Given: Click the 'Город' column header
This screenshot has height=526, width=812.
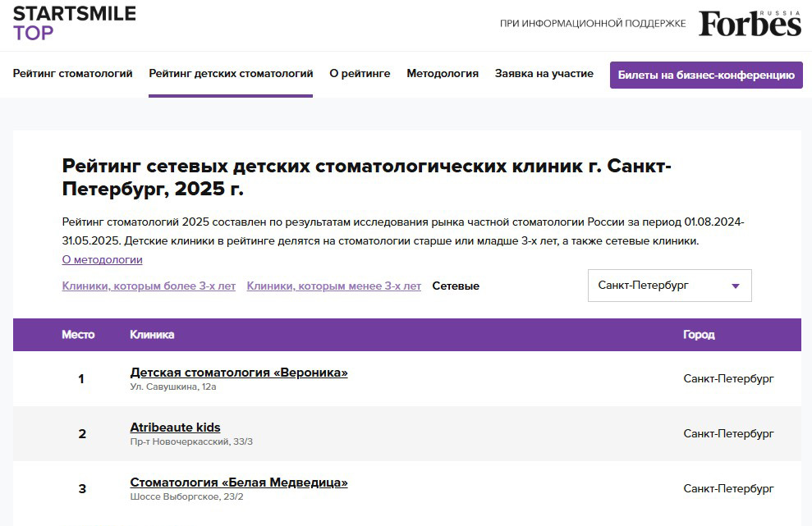Looking at the screenshot, I should click(699, 335).
